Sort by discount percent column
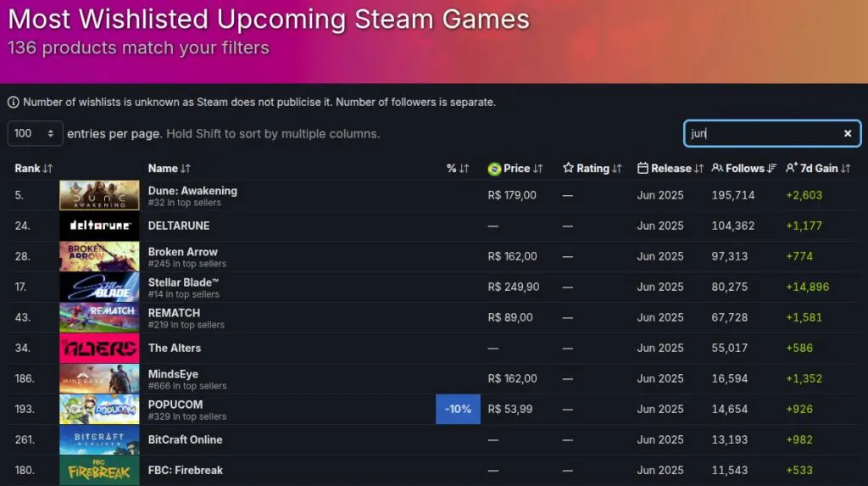868x486 pixels. [x=458, y=169]
